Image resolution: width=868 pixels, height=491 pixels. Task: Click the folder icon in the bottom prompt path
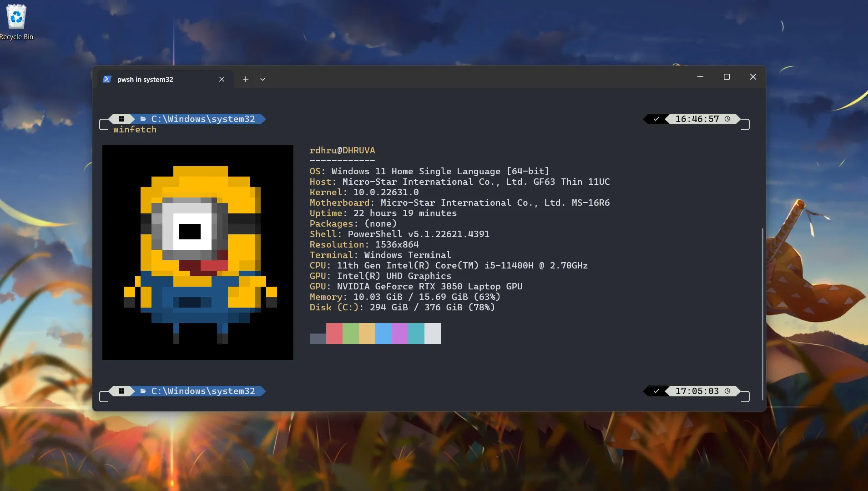pos(143,391)
